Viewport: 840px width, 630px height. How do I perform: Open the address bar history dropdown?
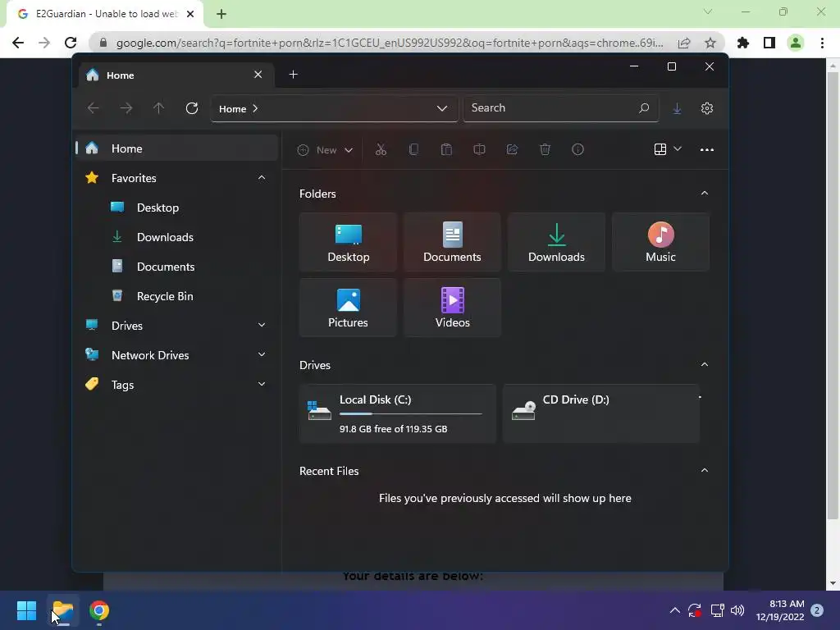(x=442, y=108)
